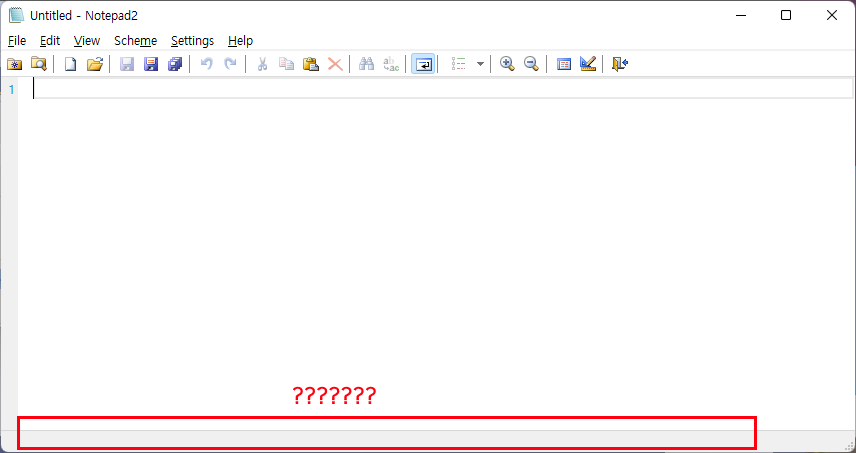856x453 pixels.
Task: Click the Browse folder magnifier icon
Action: [x=38, y=64]
